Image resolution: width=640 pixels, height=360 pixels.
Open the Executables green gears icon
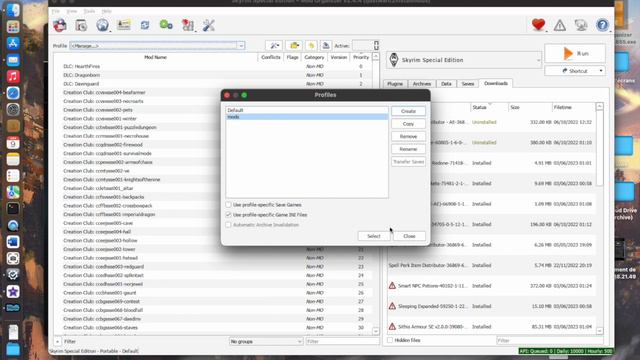point(166,25)
